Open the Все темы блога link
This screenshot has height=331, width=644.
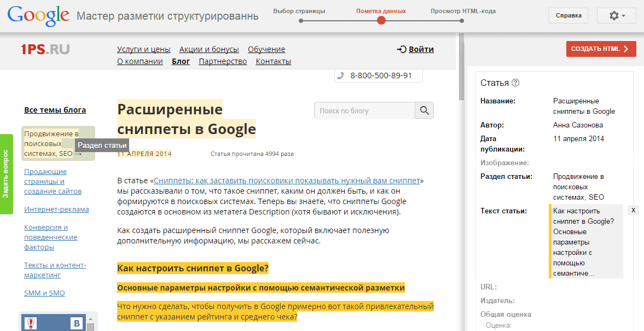[55, 110]
